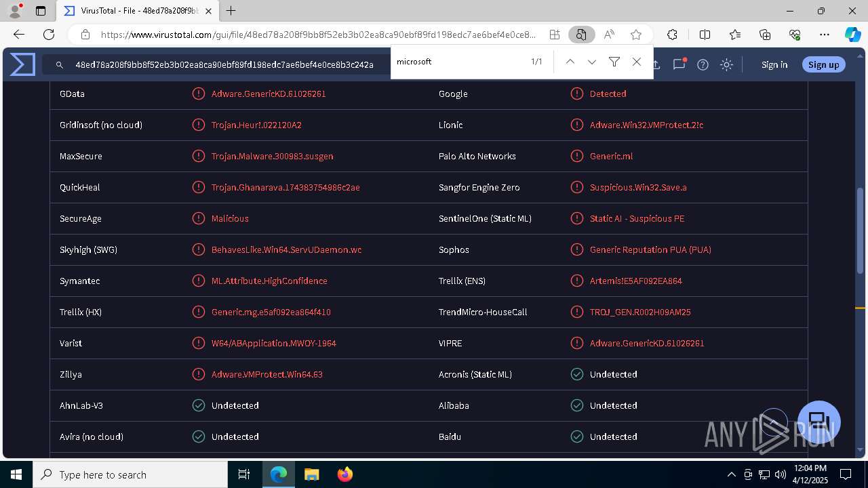Select the MaxSecure Trojan.Malware.300983.susgen result

[272, 156]
